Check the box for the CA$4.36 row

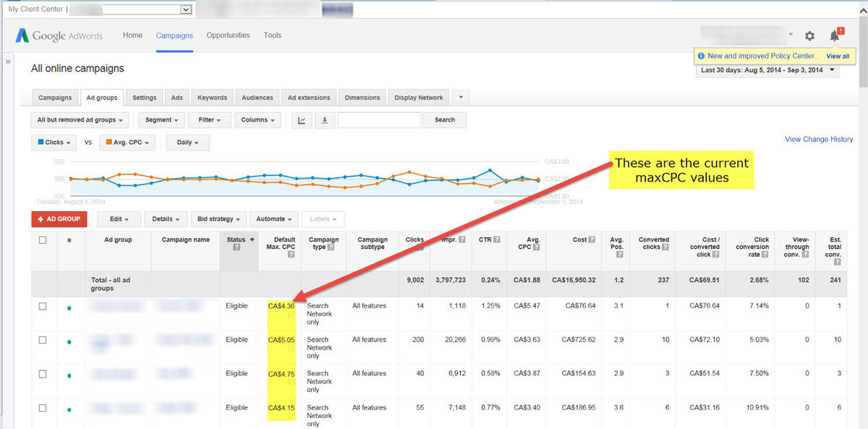pyautogui.click(x=43, y=306)
